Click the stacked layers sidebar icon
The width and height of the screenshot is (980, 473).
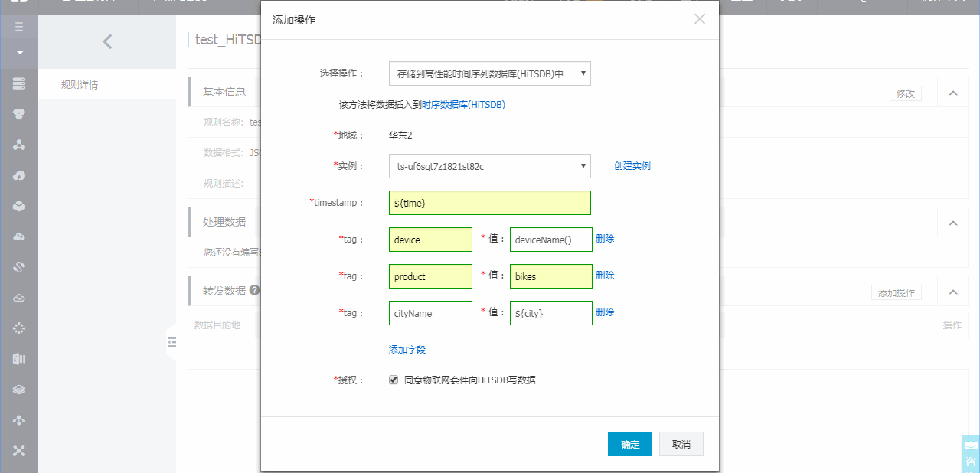pyautogui.click(x=19, y=390)
